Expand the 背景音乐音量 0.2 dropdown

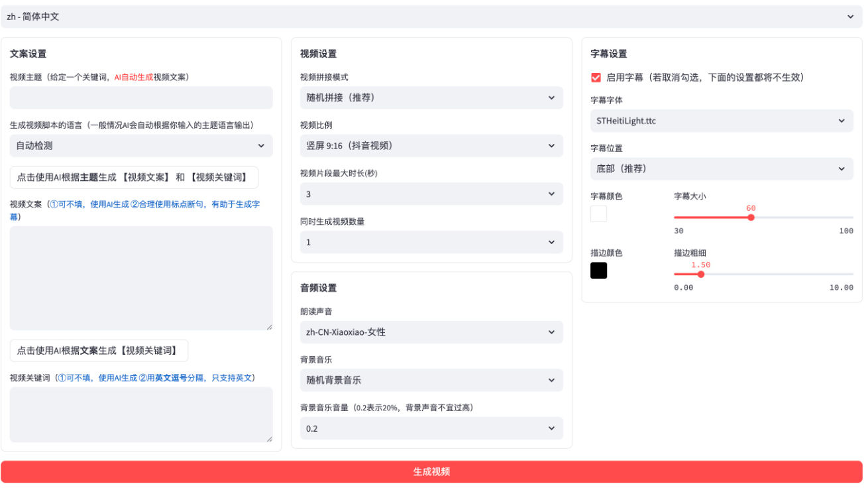(431, 428)
